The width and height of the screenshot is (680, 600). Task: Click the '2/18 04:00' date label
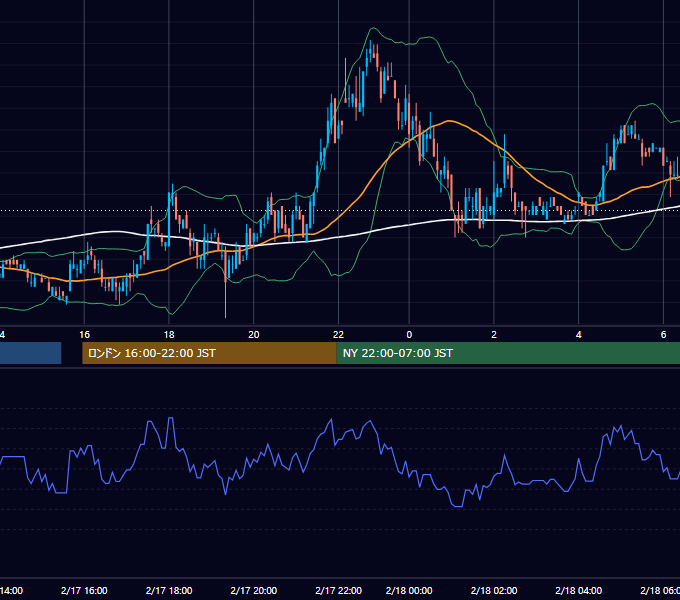pos(579,590)
